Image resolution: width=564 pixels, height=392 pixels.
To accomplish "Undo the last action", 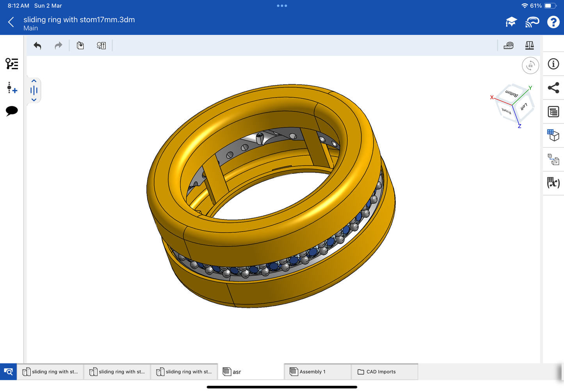I will tap(37, 46).
